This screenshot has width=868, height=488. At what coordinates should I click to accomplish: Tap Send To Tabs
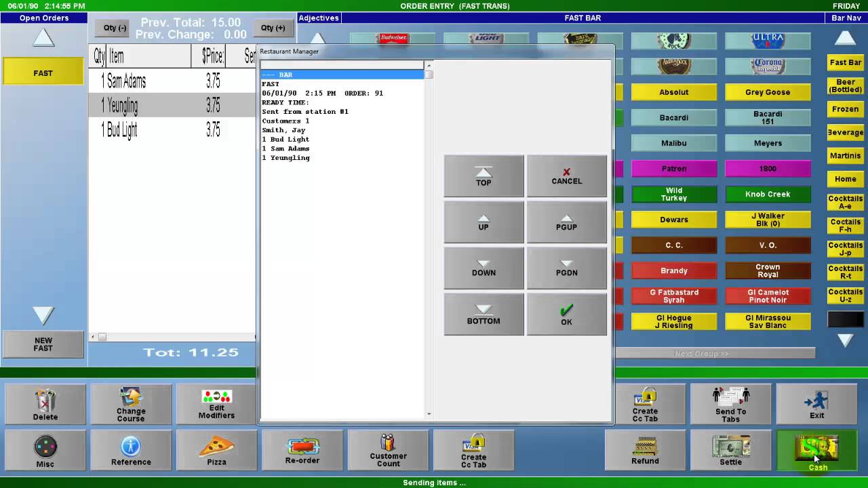tap(730, 405)
